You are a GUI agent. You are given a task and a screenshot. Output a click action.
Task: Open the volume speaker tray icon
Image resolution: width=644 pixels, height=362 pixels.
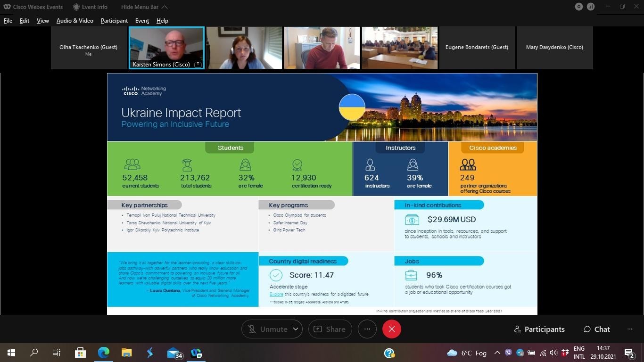tap(553, 353)
